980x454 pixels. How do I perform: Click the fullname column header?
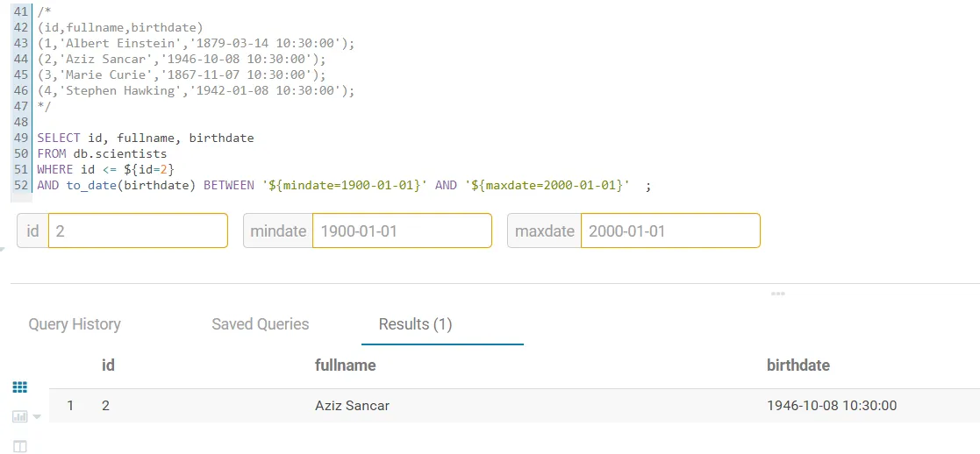[346, 365]
